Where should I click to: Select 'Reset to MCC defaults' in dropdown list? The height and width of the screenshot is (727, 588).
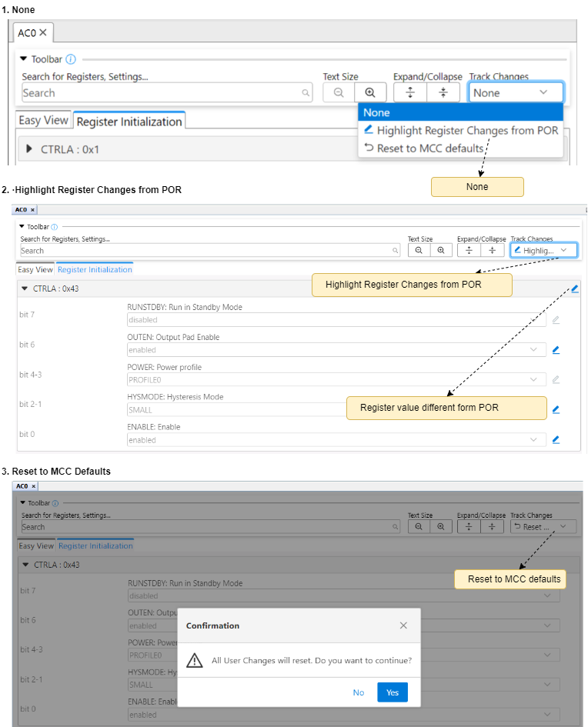pyautogui.click(x=424, y=148)
